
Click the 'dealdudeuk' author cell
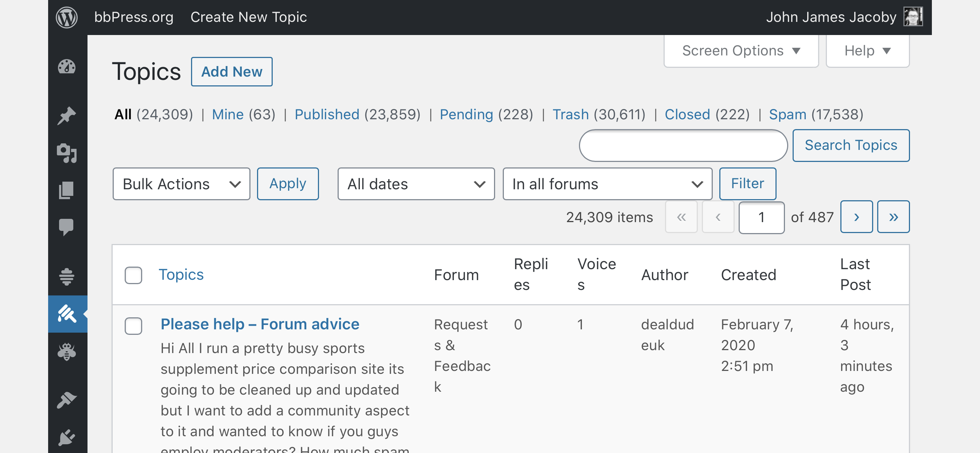coord(667,334)
